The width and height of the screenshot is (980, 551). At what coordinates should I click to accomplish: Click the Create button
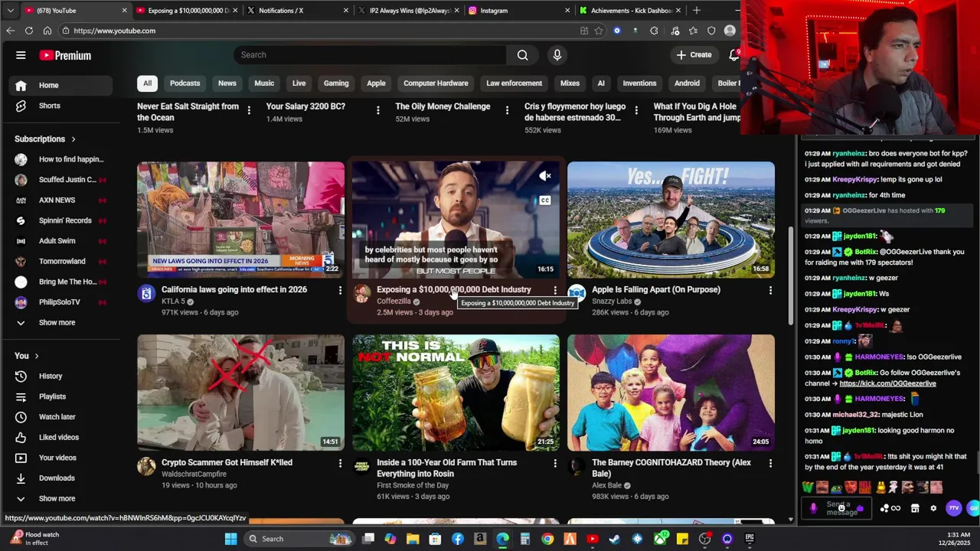tap(694, 55)
